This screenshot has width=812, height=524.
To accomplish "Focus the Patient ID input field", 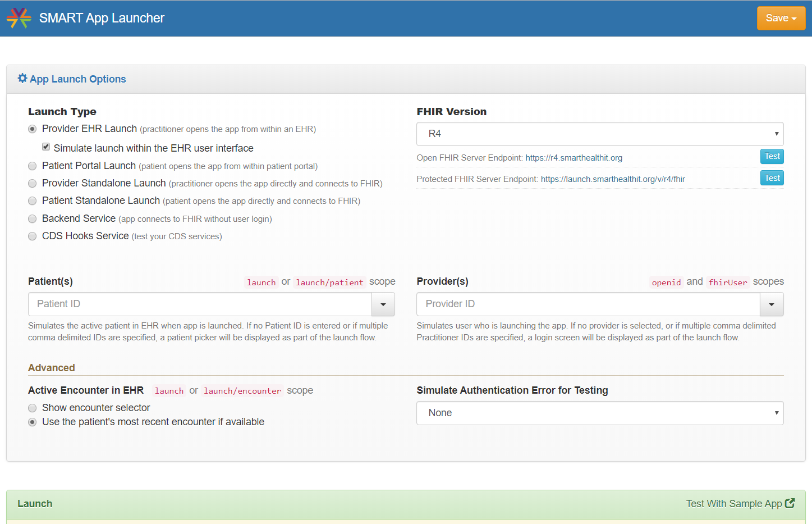I will pyautogui.click(x=200, y=304).
